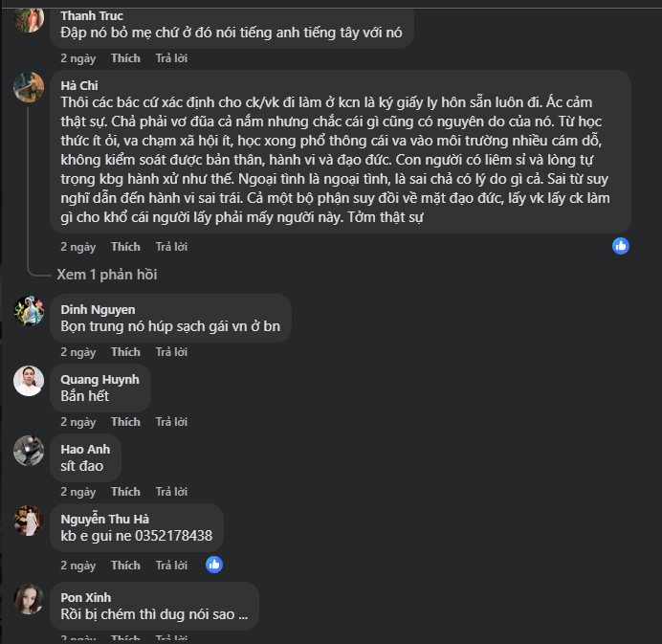Like Hà Chi's comment with Thích
Viewport: 662px width, 644px height.
click(125, 247)
